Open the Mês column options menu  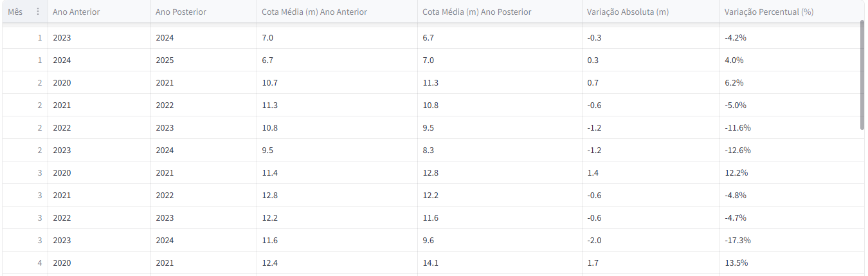click(38, 12)
